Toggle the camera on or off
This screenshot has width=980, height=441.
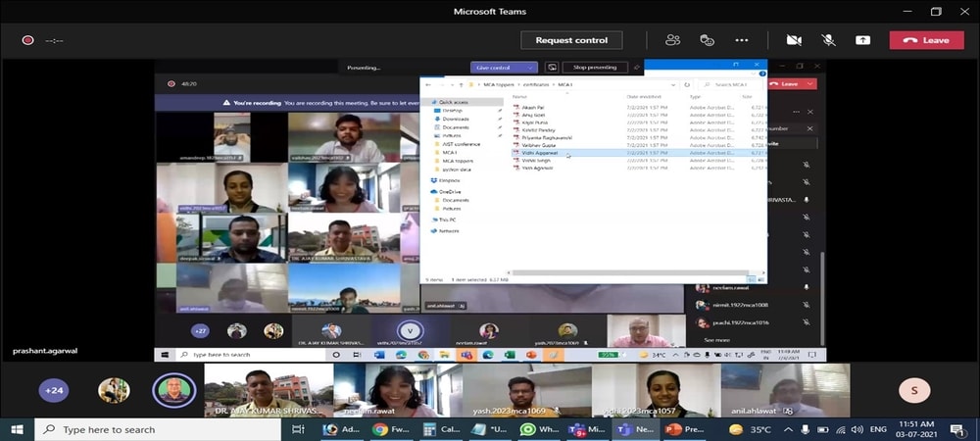[x=794, y=40]
